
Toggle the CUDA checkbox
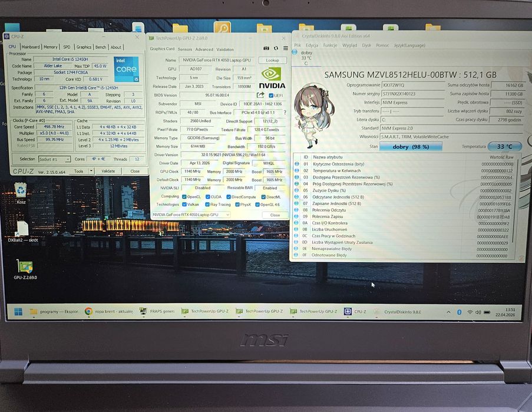tap(207, 196)
